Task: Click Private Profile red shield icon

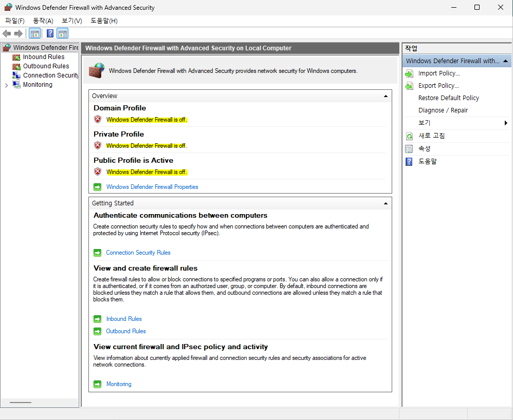Action: click(x=98, y=145)
